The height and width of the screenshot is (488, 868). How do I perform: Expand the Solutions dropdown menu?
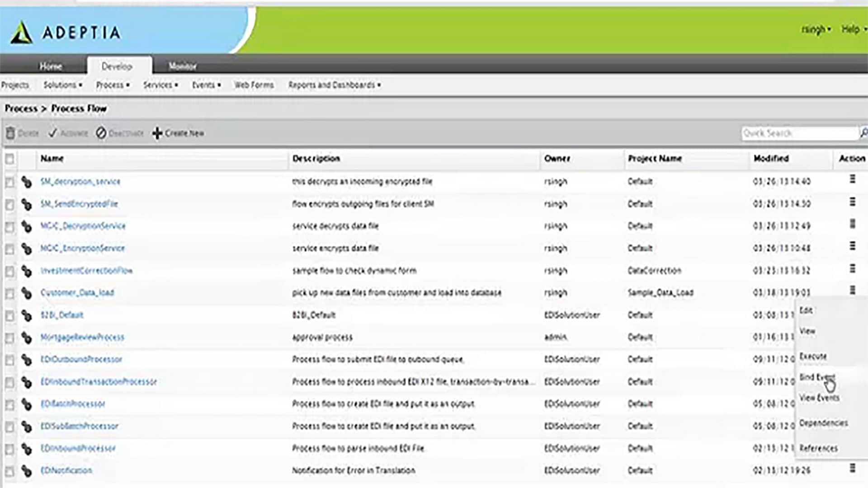pos(62,85)
